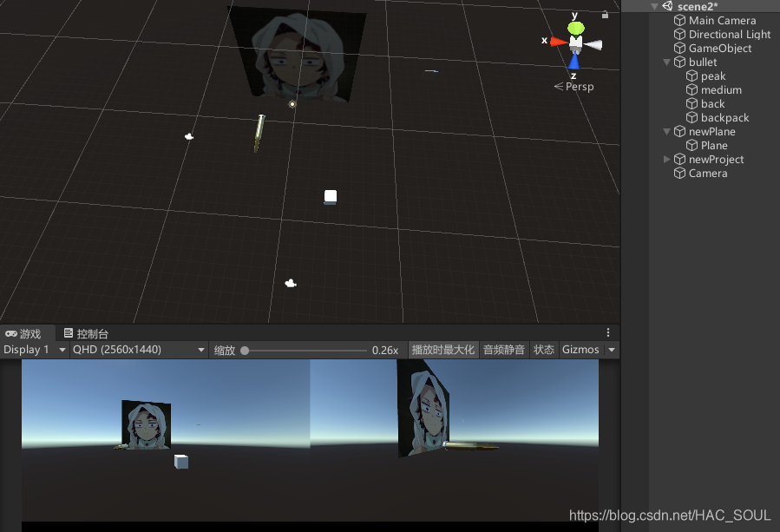Adjust the Scale (缩放) slider handle
Image resolution: width=780 pixels, height=532 pixels.
[x=245, y=351]
